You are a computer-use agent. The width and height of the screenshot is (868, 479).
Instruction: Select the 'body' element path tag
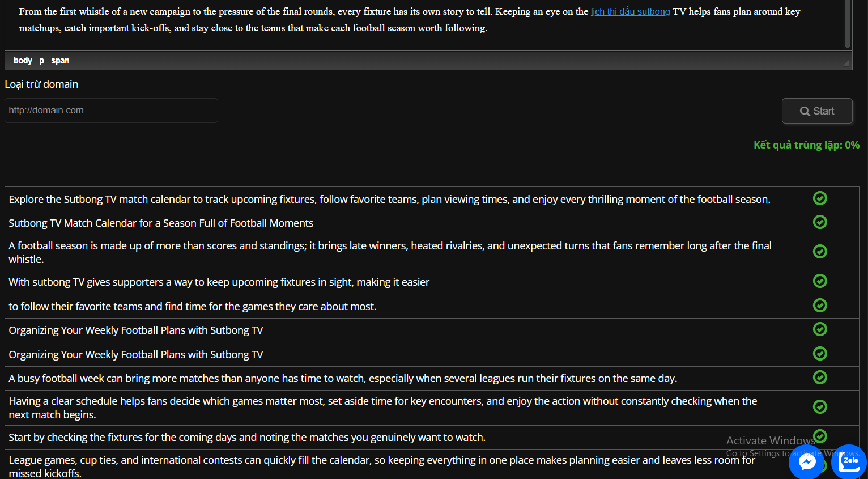(23, 61)
